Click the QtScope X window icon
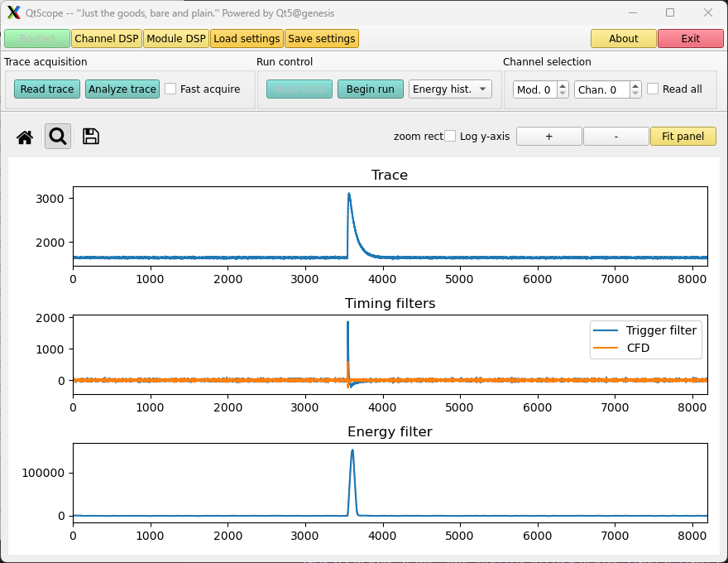728x563 pixels. click(14, 12)
